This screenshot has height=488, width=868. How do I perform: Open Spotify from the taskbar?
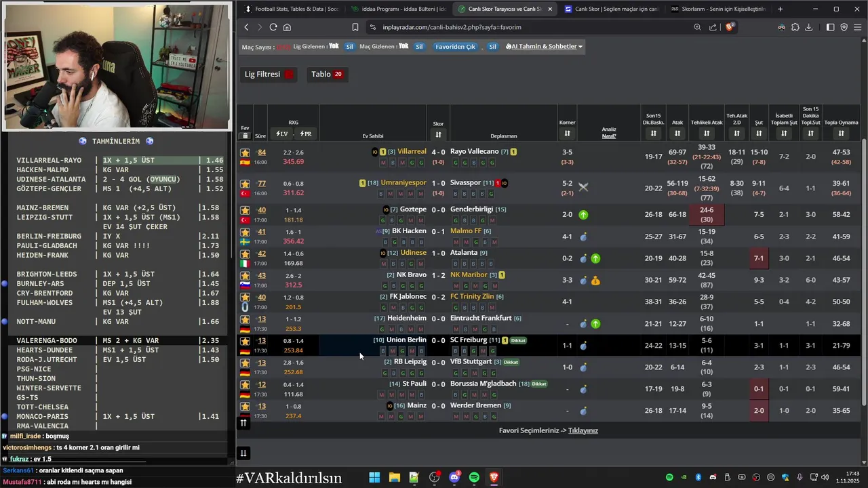[474, 478]
